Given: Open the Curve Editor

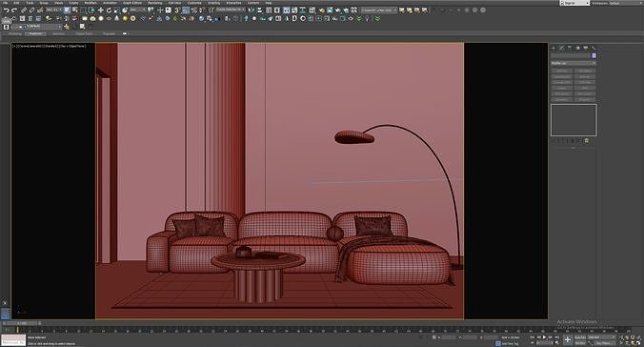Looking at the screenshot, I should 294,10.
